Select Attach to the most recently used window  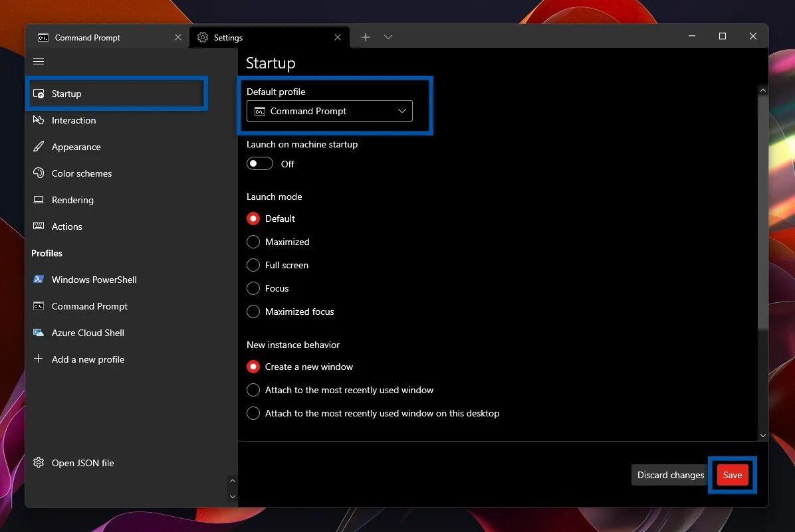click(x=253, y=390)
